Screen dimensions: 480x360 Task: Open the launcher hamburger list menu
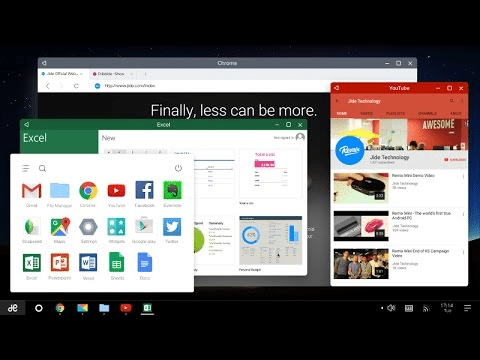point(26,168)
